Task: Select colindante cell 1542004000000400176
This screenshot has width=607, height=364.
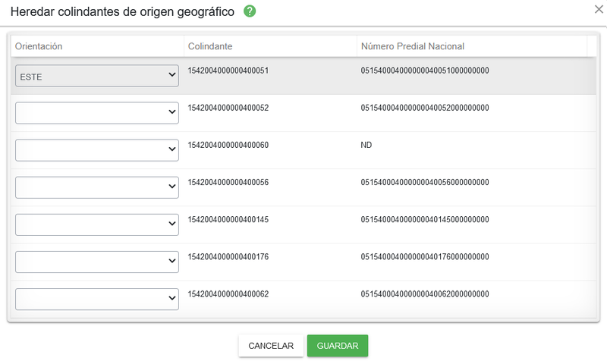Action: click(x=228, y=257)
